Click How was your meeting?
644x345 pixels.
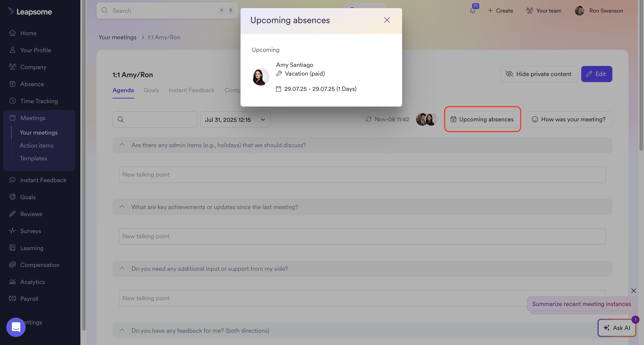pyautogui.click(x=569, y=119)
